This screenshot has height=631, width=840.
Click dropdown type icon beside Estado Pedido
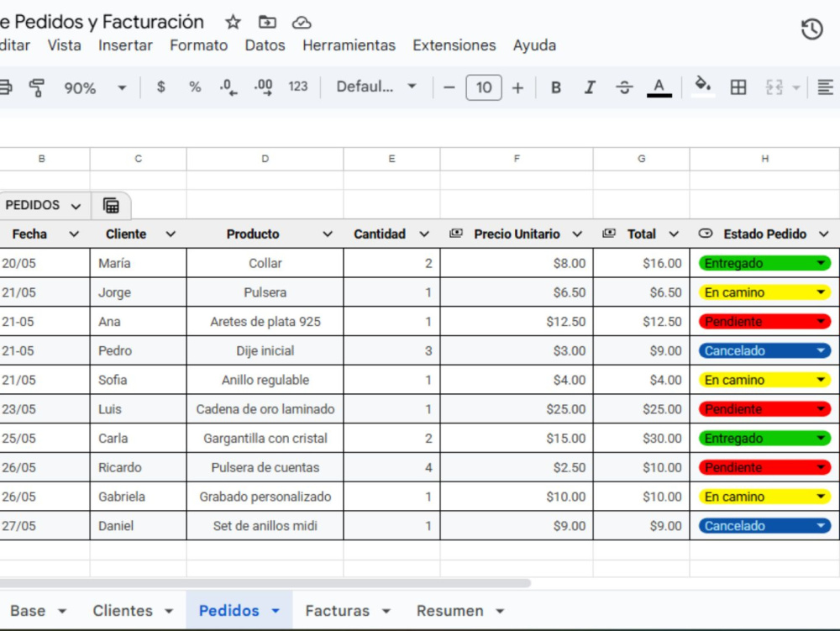point(706,233)
